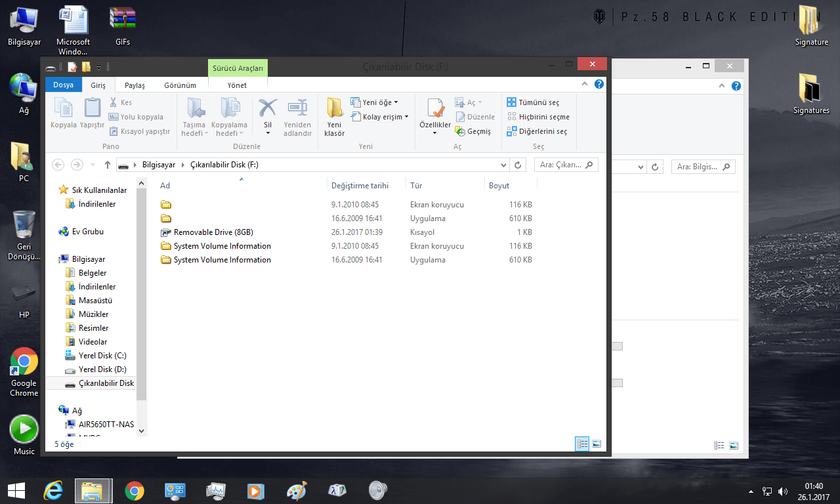Select the Removable Drive (8GB) shortcut
The width and height of the screenshot is (840, 504).
(x=213, y=232)
